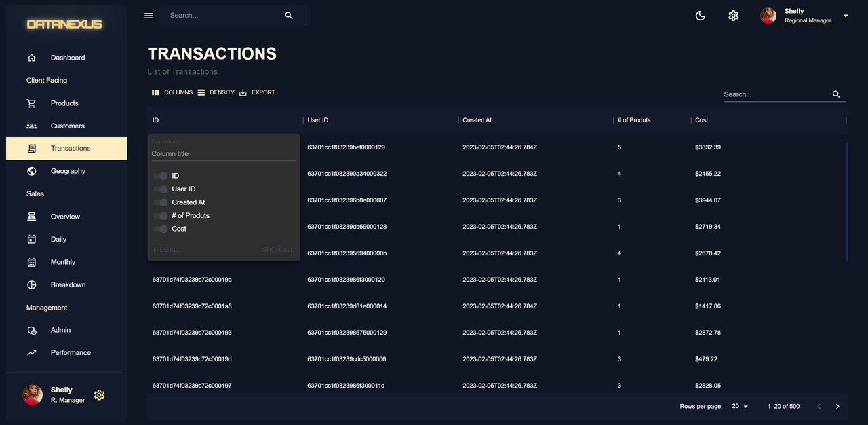Click the table vertical scrollbar

[846, 202]
